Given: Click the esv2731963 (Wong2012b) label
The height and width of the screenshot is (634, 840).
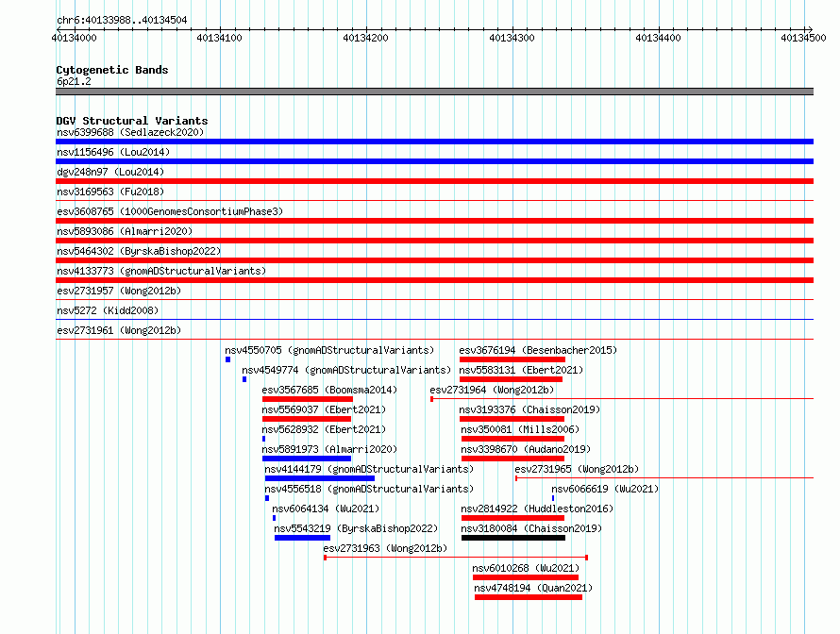Looking at the screenshot, I should click(385, 548).
